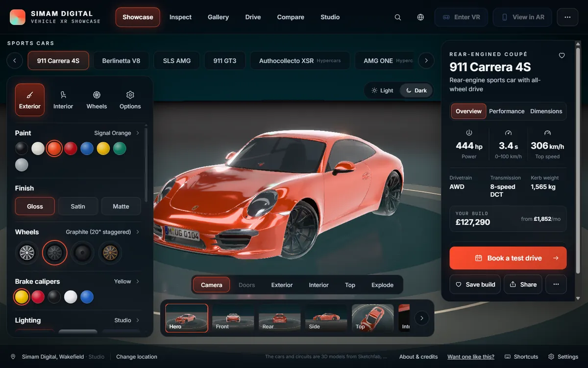The image size is (588, 368).
Task: Open the Drive menu
Action: [x=253, y=17]
